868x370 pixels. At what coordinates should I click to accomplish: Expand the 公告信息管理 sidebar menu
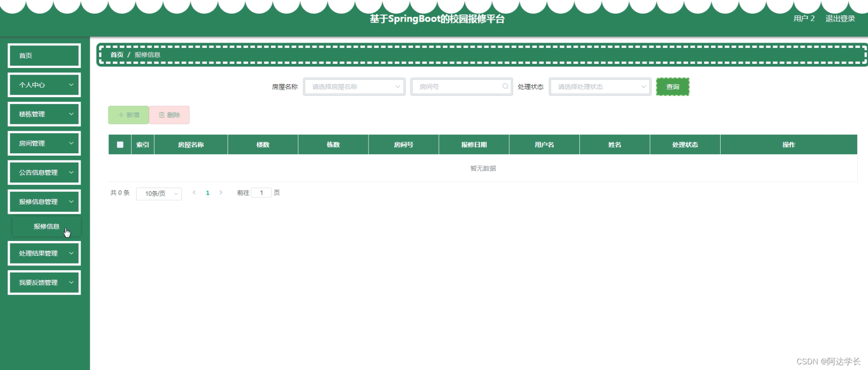44,173
